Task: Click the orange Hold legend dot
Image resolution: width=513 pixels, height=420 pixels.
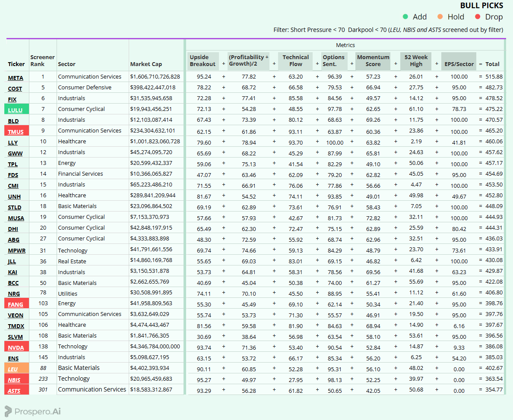Action: [440, 17]
